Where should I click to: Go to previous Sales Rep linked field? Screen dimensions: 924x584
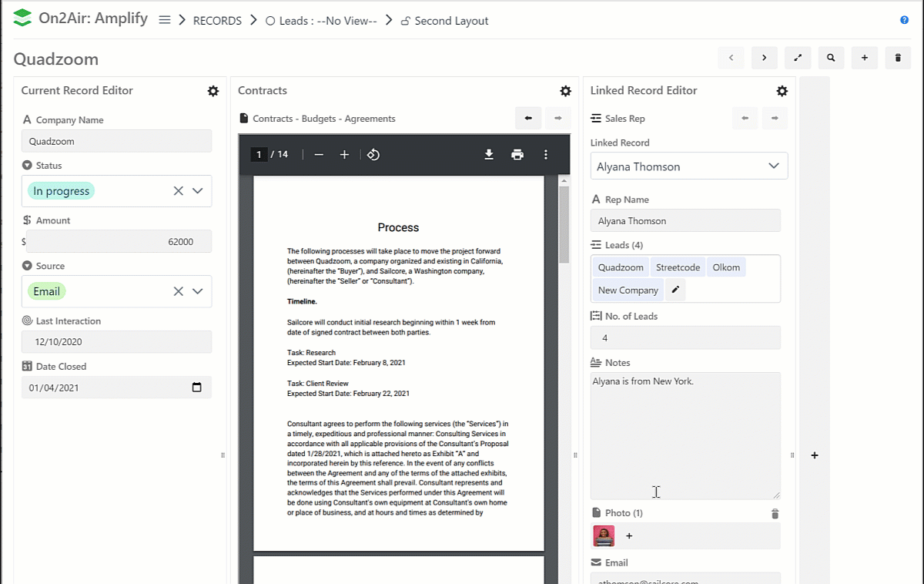point(745,119)
